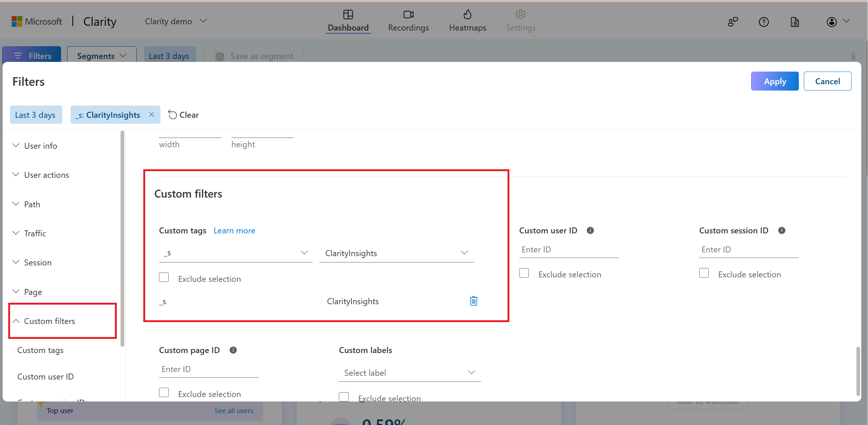The image size is (868, 425).
Task: Select Custom tags in the sidebar
Action: pyautogui.click(x=40, y=350)
